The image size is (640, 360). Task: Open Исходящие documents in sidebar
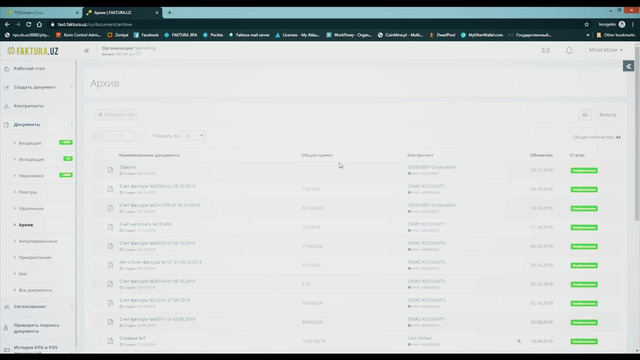click(31, 160)
